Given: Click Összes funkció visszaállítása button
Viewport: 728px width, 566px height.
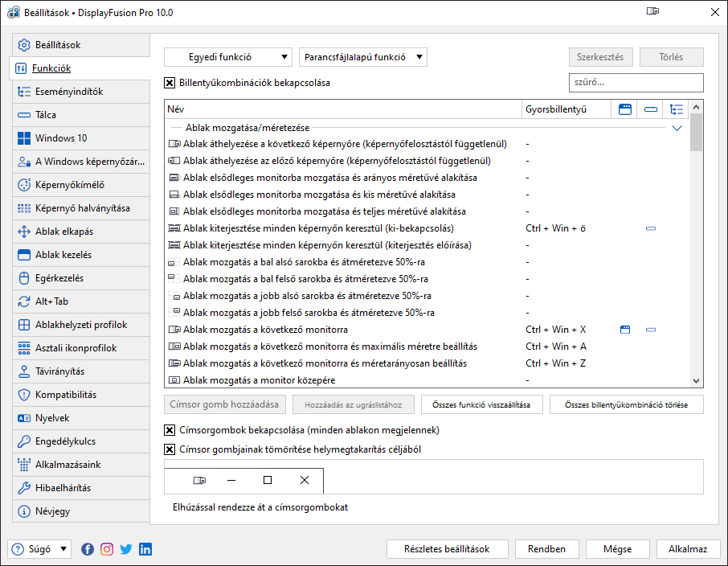Looking at the screenshot, I should [481, 404].
